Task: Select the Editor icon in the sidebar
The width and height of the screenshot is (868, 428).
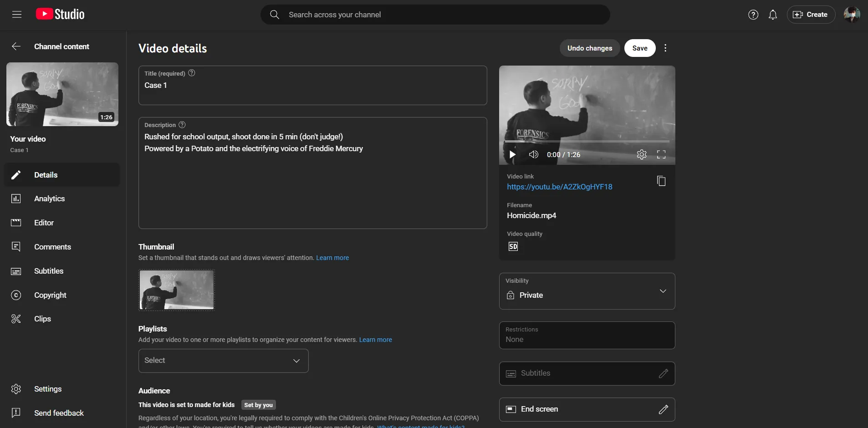Action: pos(16,223)
